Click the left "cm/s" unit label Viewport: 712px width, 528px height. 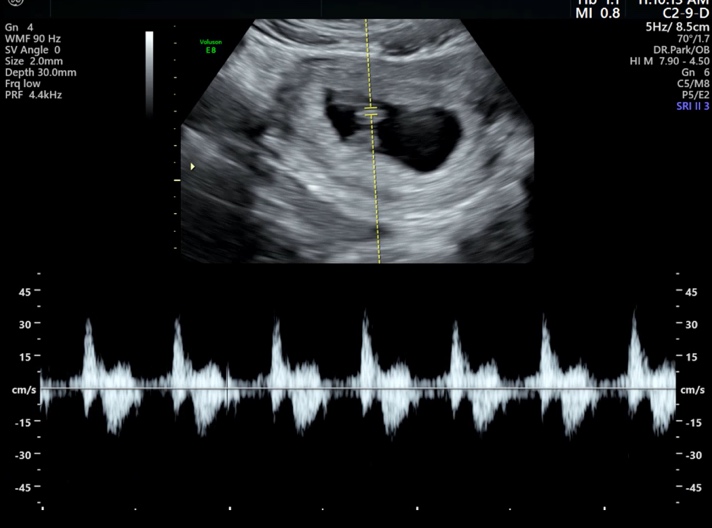pyautogui.click(x=24, y=390)
